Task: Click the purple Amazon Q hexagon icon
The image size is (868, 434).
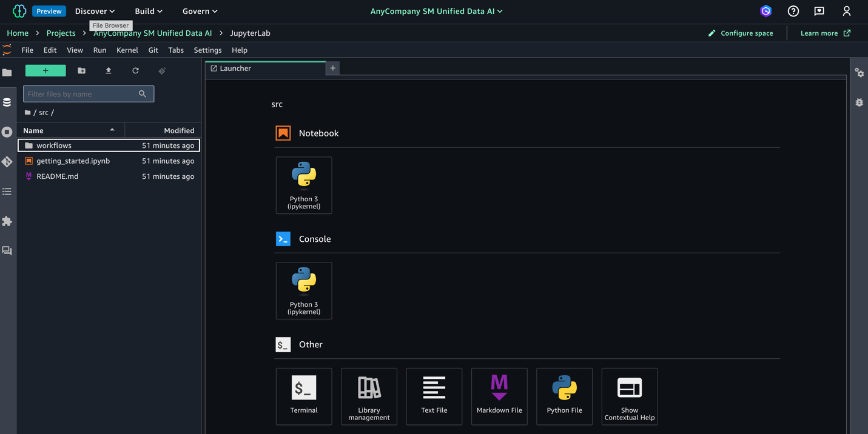Action: (766, 11)
